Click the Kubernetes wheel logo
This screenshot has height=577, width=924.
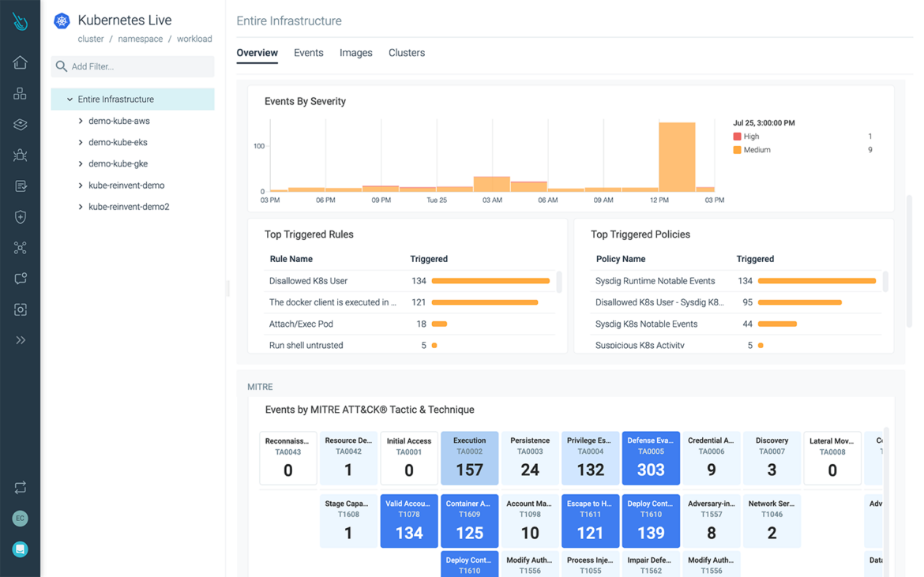tap(62, 21)
